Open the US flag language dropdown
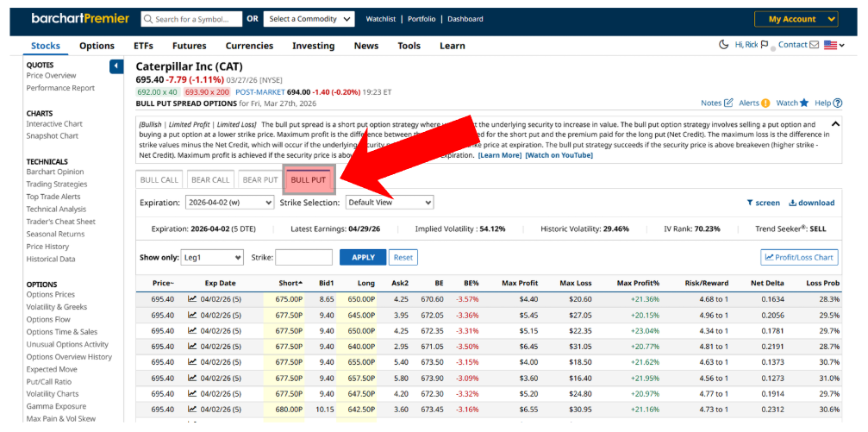 834,45
